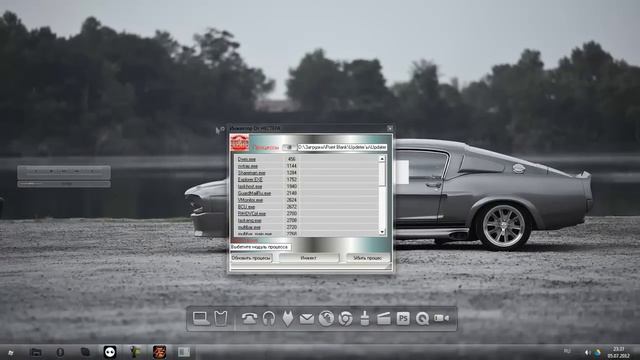Click the third taskbar pinned icon
The image size is (640, 360).
(x=60, y=352)
